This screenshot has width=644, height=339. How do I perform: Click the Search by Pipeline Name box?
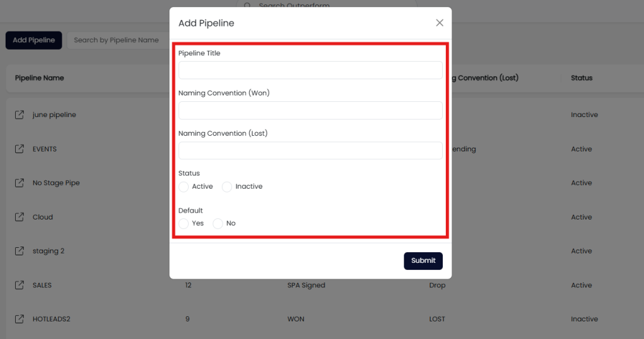pyautogui.click(x=116, y=40)
